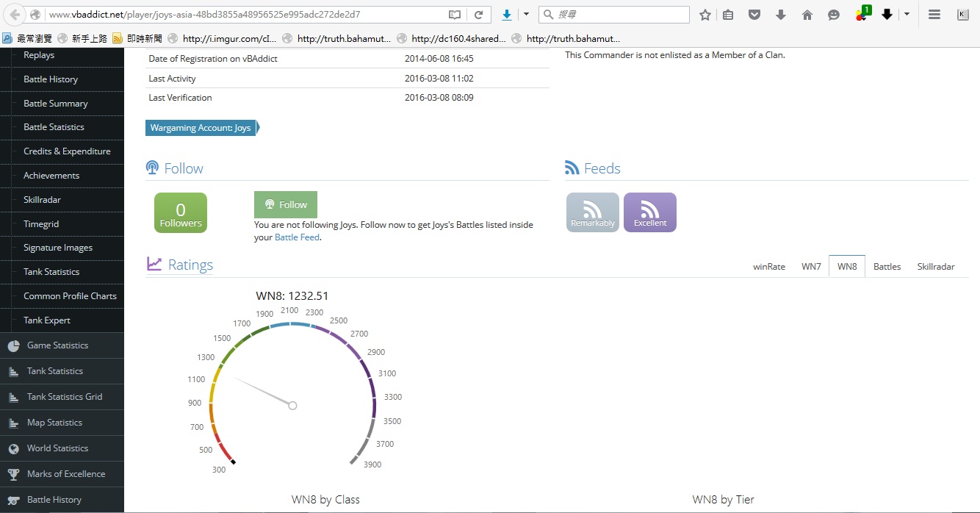Image resolution: width=980 pixels, height=513 pixels.
Task: Click the icon beside Tank Statistics Grid
Action: [x=13, y=397]
